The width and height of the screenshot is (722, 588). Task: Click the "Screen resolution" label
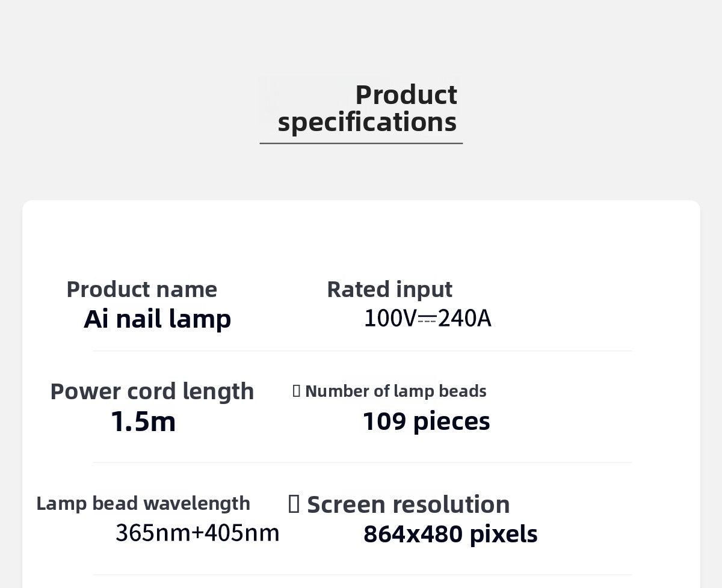pyautogui.click(x=408, y=504)
